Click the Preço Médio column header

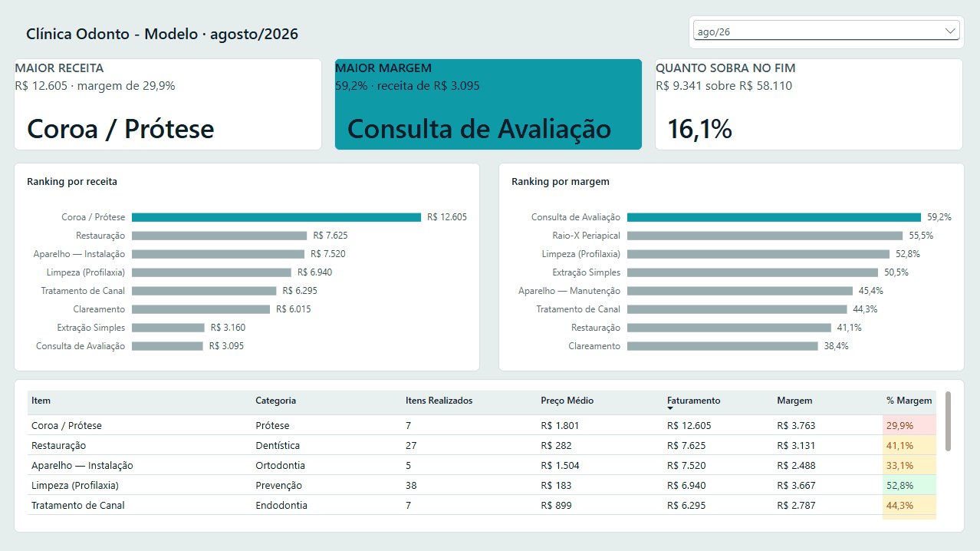tap(567, 401)
